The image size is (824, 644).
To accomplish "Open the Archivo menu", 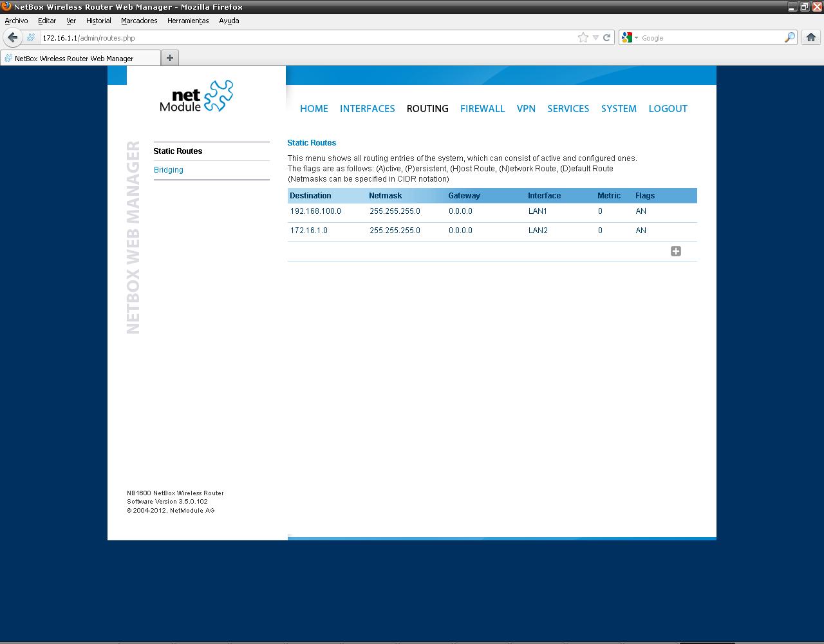I will [x=16, y=21].
